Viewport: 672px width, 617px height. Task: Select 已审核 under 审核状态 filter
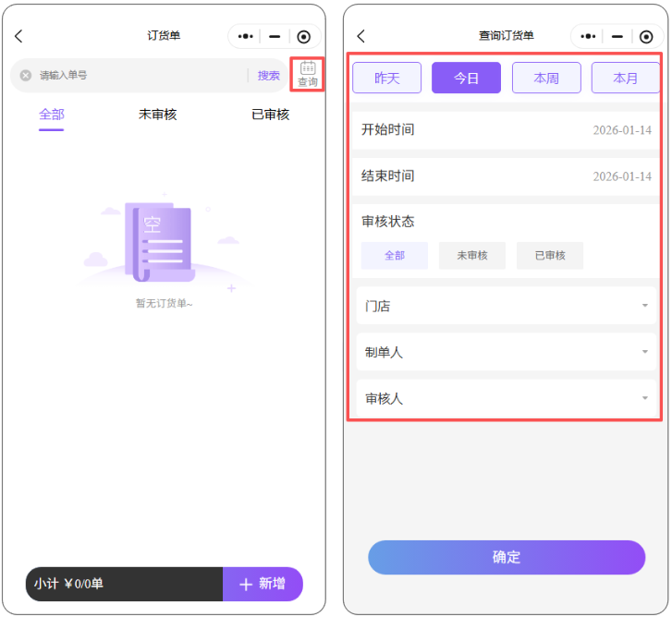tap(549, 256)
